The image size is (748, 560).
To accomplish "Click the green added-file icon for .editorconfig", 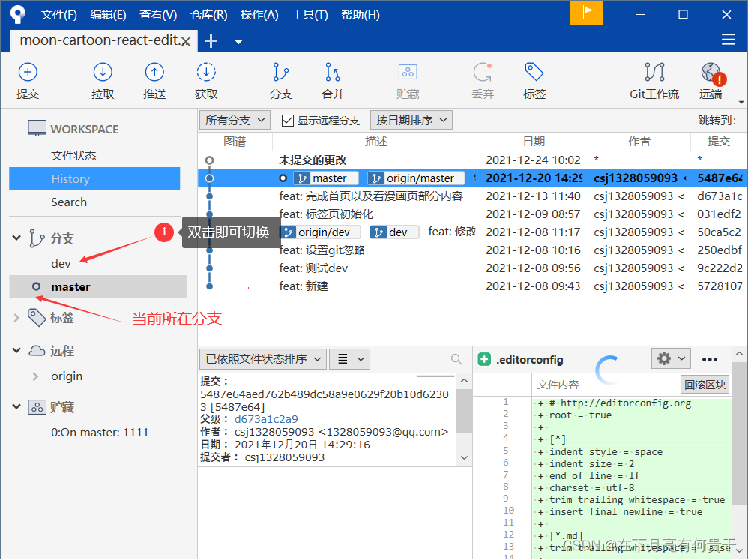I will tap(484, 359).
